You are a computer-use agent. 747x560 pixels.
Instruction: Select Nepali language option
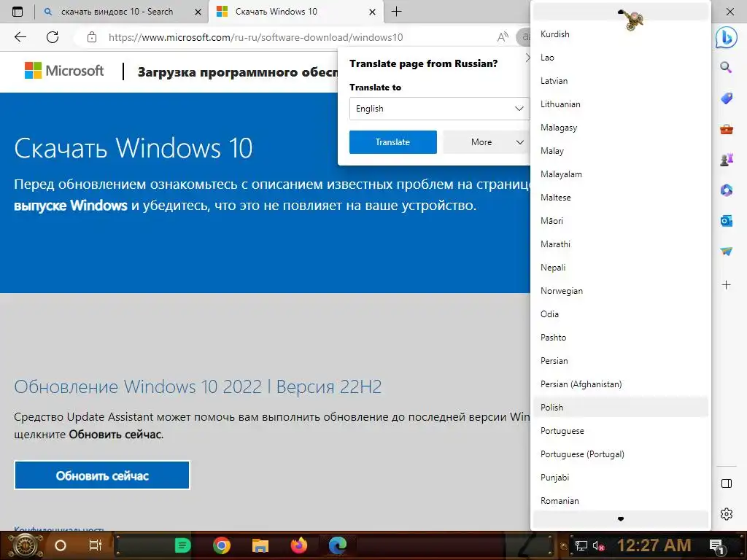tap(620, 267)
